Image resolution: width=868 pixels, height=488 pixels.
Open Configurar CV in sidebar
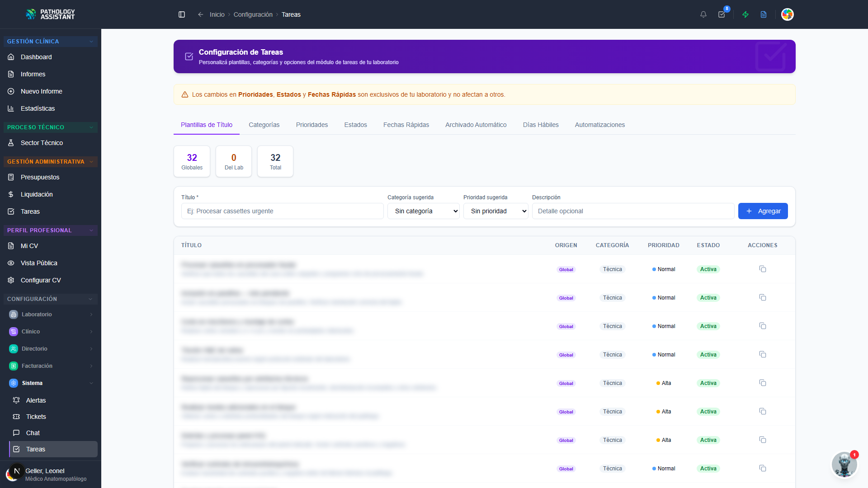51,280
